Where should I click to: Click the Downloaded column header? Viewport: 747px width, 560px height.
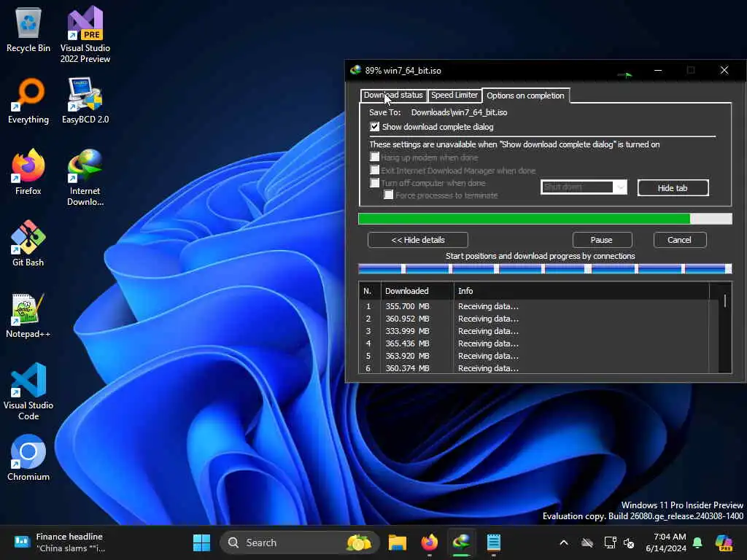coord(417,291)
